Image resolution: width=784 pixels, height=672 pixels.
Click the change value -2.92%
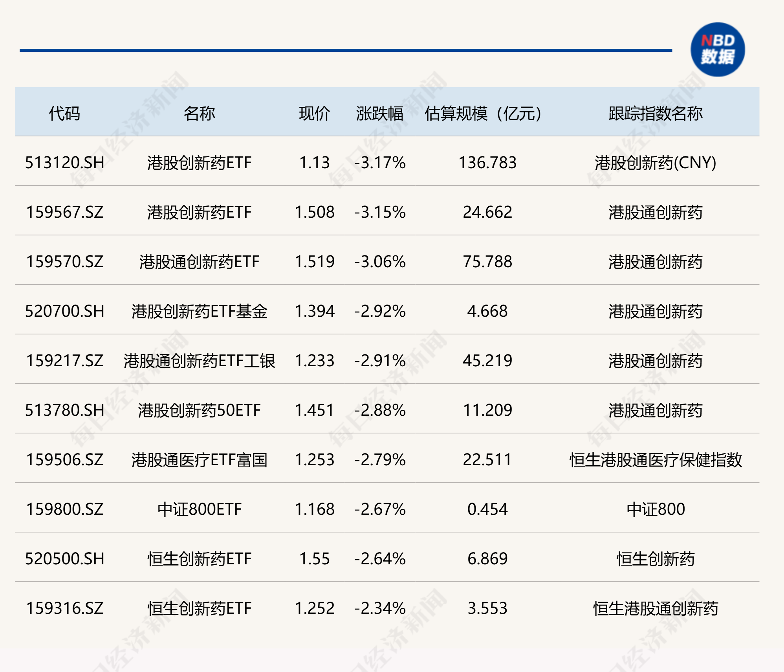380,311
